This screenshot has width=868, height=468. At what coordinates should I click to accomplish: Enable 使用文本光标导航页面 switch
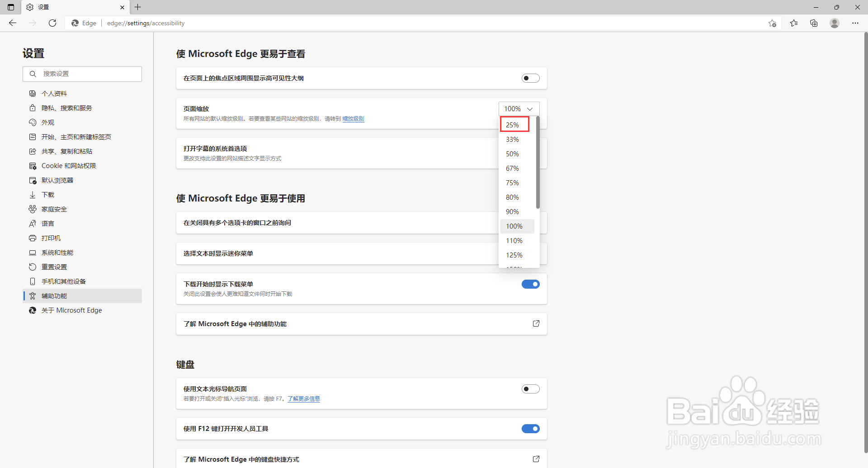[x=531, y=389]
